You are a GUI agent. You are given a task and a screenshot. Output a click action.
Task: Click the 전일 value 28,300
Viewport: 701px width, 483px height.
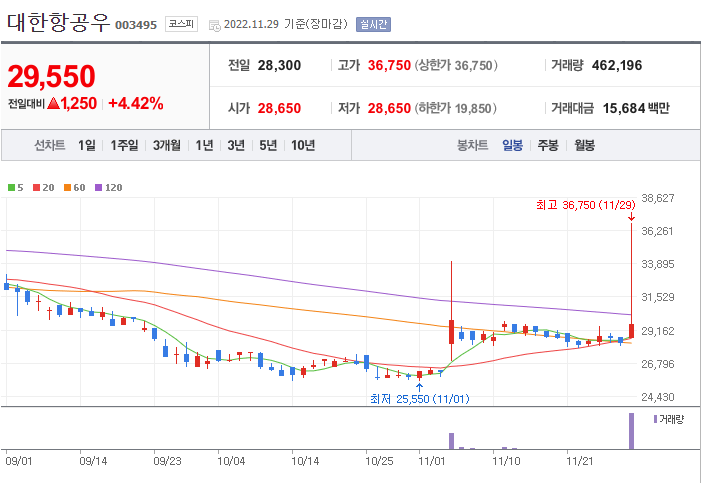click(x=279, y=65)
